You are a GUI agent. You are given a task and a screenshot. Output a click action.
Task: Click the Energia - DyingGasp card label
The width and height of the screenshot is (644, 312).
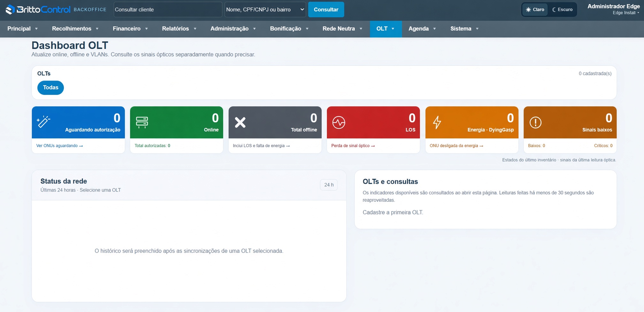[490, 130]
